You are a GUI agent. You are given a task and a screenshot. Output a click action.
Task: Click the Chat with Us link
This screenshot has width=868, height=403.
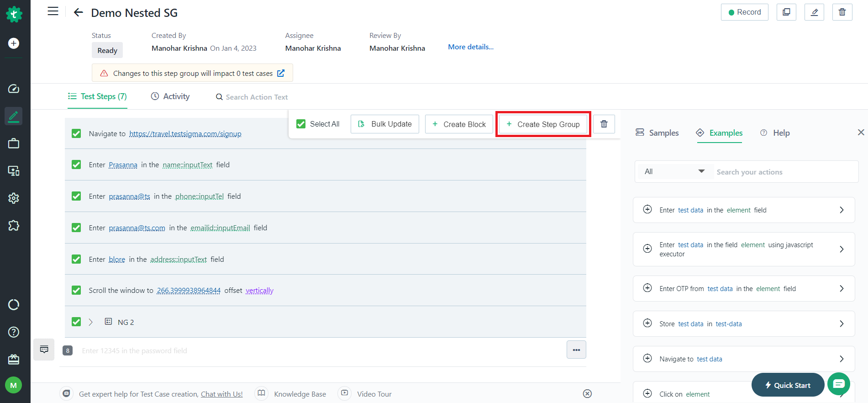coord(222,394)
